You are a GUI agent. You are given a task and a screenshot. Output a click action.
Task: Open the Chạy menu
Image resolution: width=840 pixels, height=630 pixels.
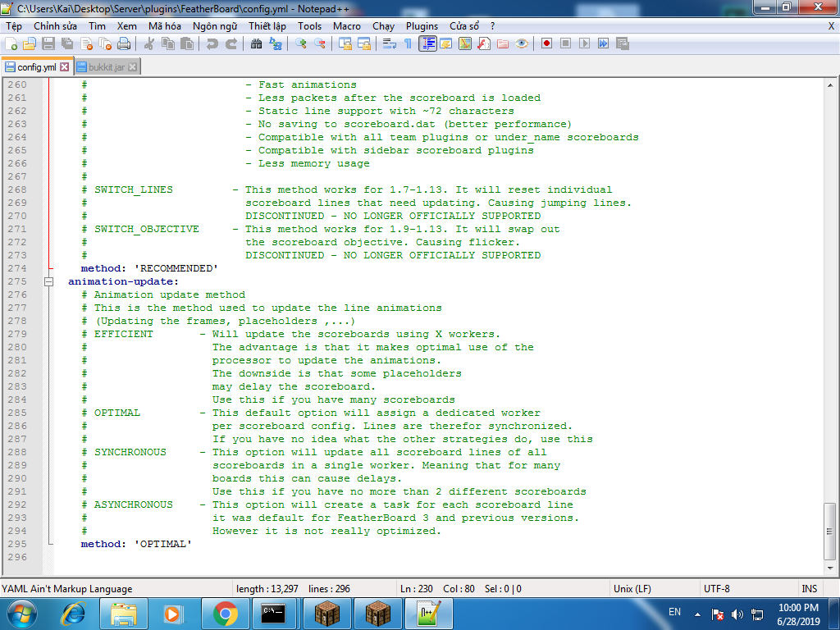point(384,26)
